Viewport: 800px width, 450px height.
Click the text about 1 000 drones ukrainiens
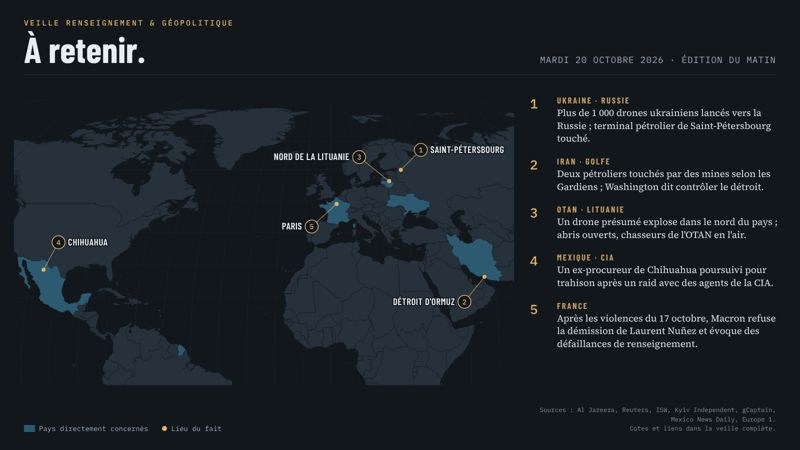point(664,126)
